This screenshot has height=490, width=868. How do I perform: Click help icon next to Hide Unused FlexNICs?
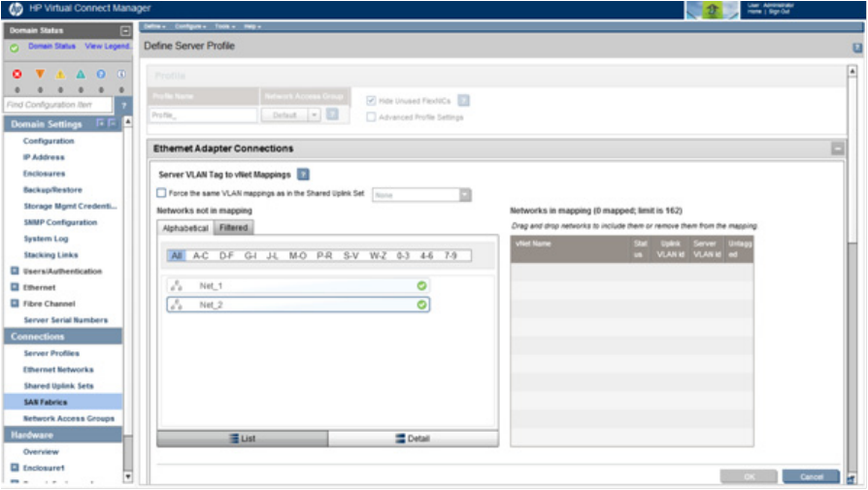tap(464, 101)
